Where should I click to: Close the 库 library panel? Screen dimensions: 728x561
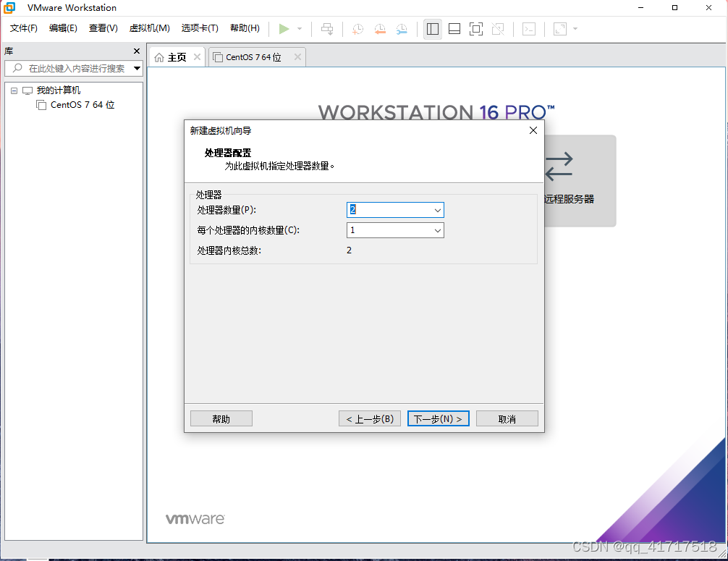click(137, 51)
